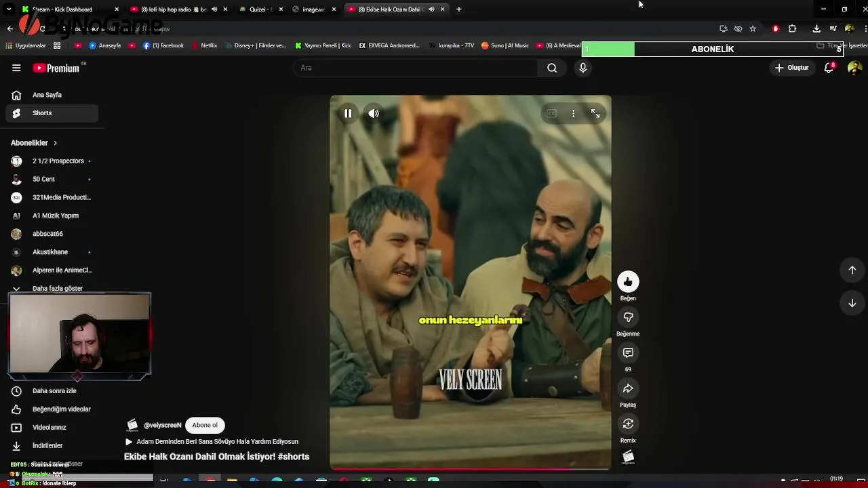This screenshot has width=868, height=488.
Task: Toggle captions on the Short
Action: [551, 114]
